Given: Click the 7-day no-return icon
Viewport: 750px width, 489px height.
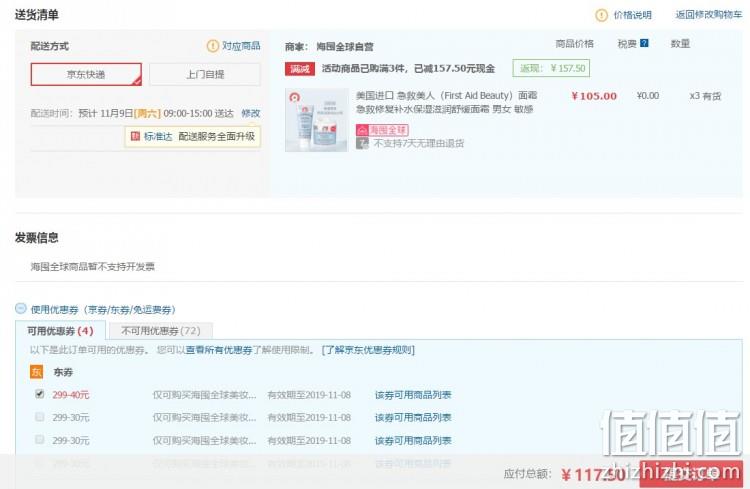Looking at the screenshot, I should click(362, 143).
